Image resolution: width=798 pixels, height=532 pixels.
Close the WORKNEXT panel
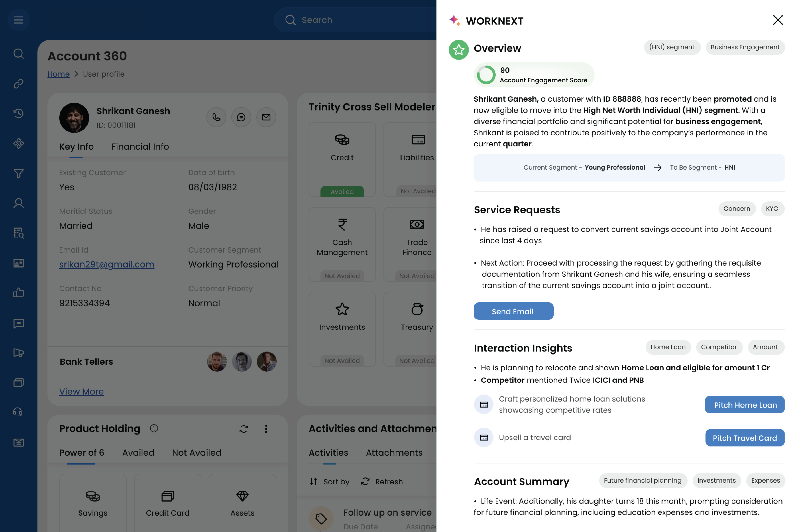(778, 20)
